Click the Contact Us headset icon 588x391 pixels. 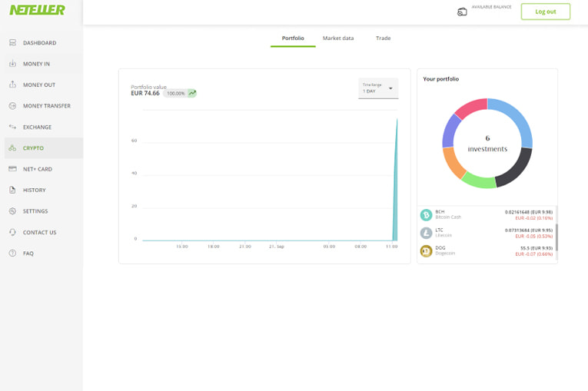12,232
